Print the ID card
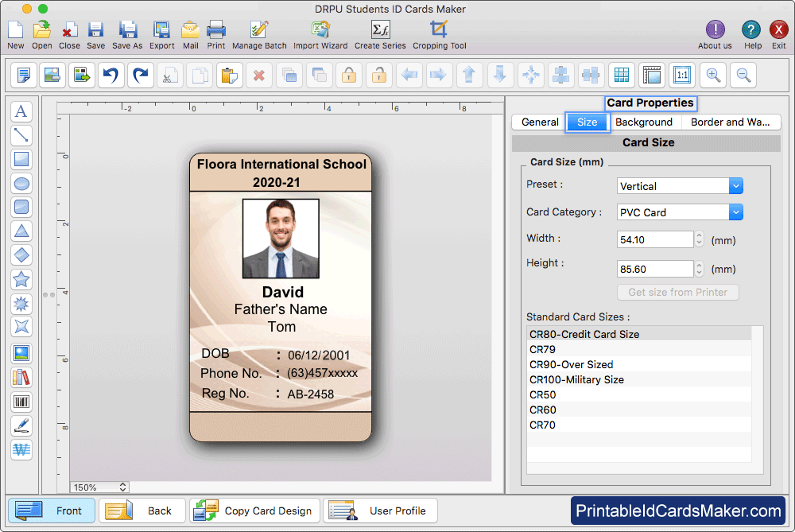The width and height of the screenshot is (795, 532). pos(216,34)
